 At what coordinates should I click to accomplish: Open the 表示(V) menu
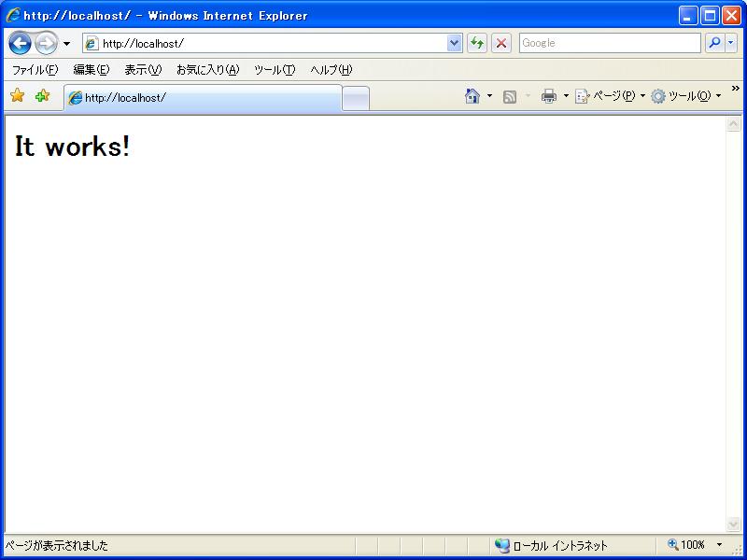point(143,70)
